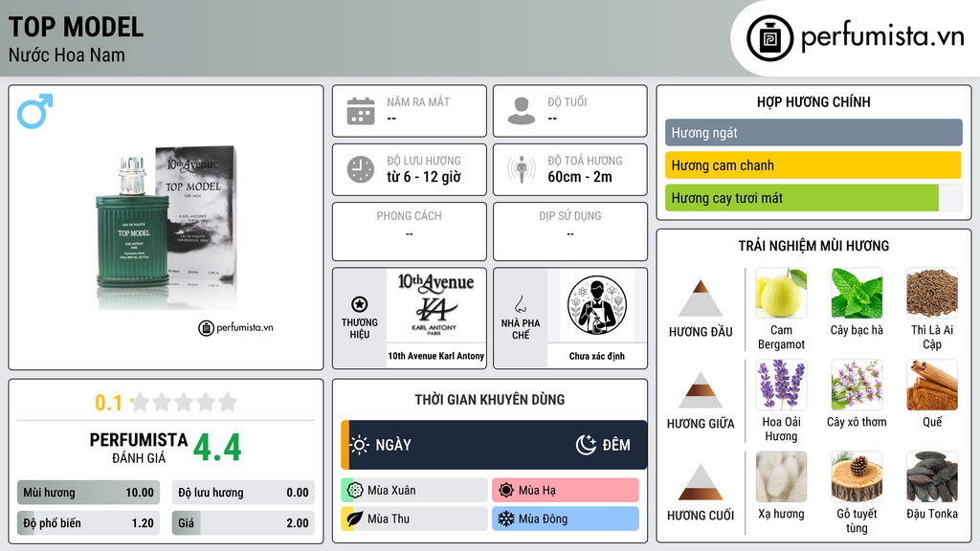Viewport: 980px width, 551px height.
Task: Click the star badge icon above Thương hiệu
Action: pyautogui.click(x=360, y=304)
